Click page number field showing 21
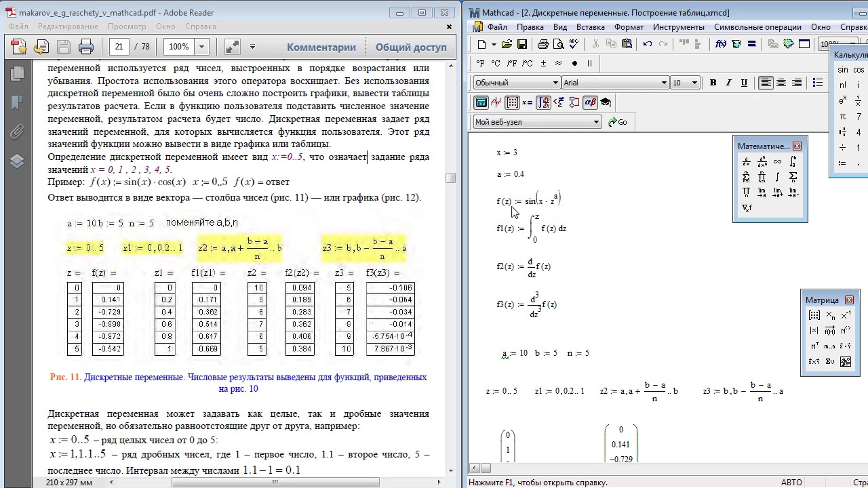 coord(119,47)
